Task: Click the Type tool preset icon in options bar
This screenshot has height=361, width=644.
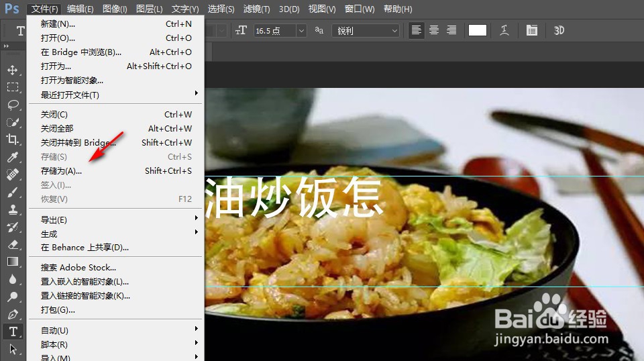Action: 20,31
